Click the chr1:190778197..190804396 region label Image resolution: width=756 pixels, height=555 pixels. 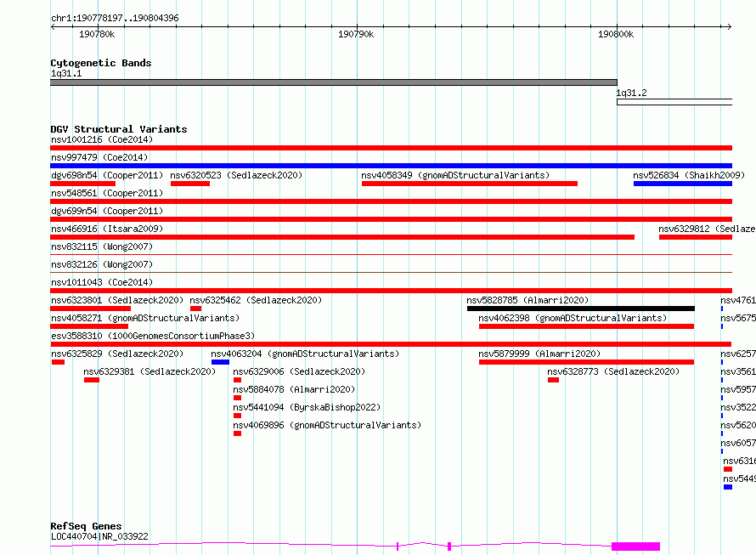pos(115,18)
